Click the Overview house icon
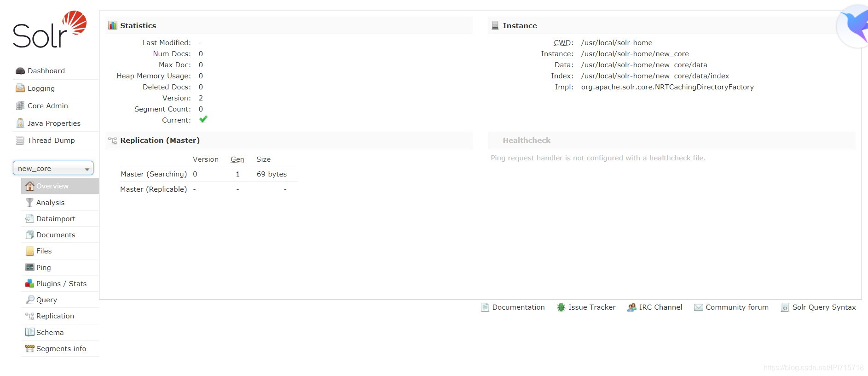The image size is (868, 376). point(30,186)
